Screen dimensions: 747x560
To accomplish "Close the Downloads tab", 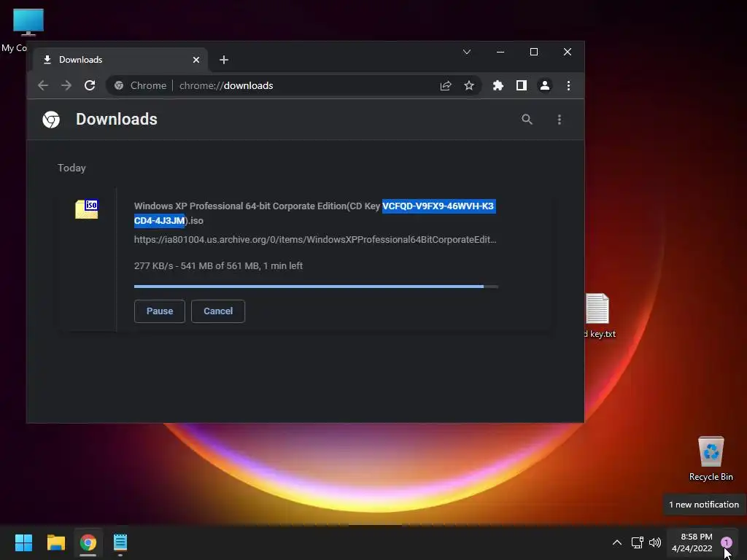I will click(x=196, y=60).
